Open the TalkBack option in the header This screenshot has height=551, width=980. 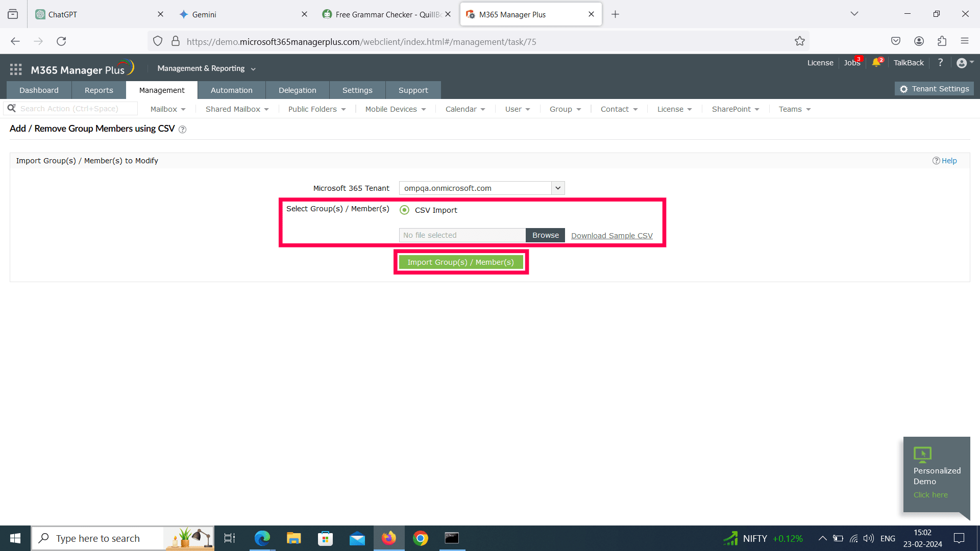[x=908, y=62]
